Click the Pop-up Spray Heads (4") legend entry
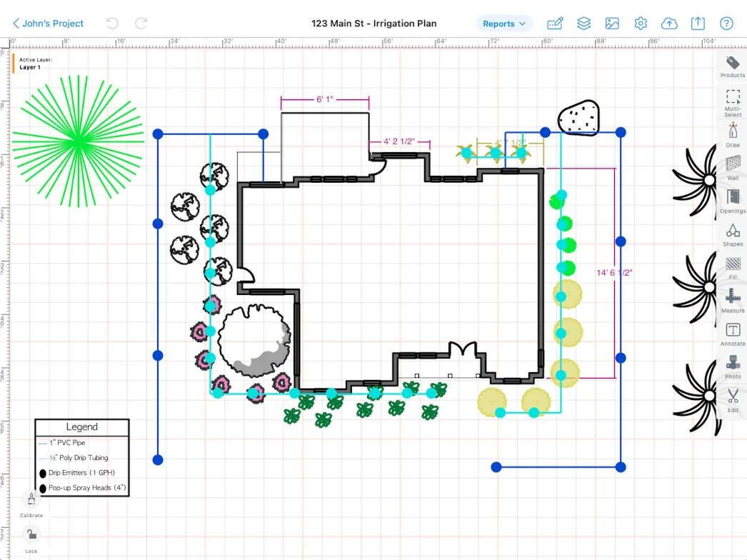 pos(82,488)
